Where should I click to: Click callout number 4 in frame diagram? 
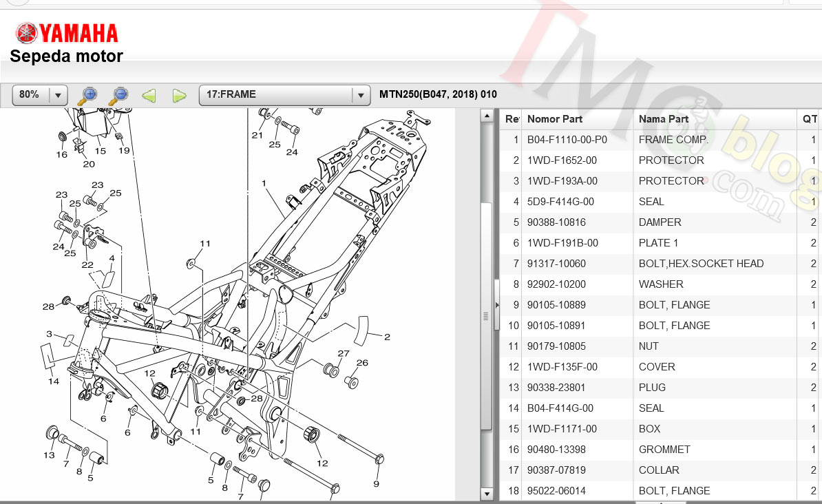pyautogui.click(x=112, y=258)
